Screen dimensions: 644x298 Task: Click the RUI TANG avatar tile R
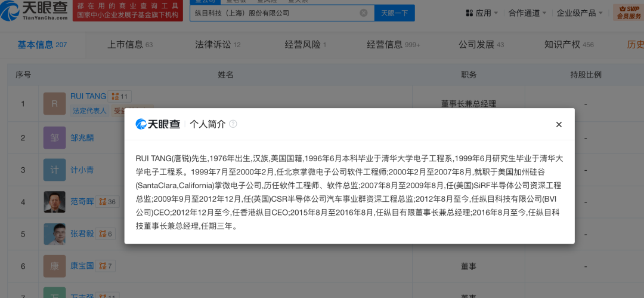click(x=55, y=104)
